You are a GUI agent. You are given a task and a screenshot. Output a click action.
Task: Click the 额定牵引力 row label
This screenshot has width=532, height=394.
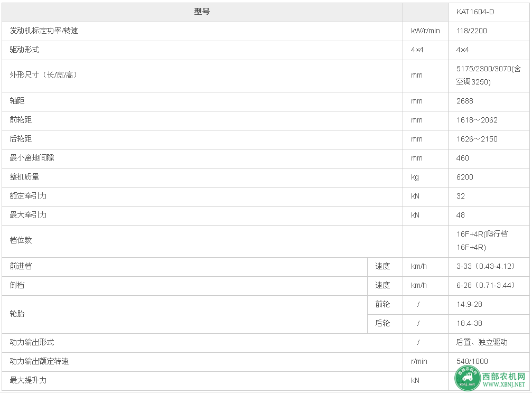click(x=28, y=196)
